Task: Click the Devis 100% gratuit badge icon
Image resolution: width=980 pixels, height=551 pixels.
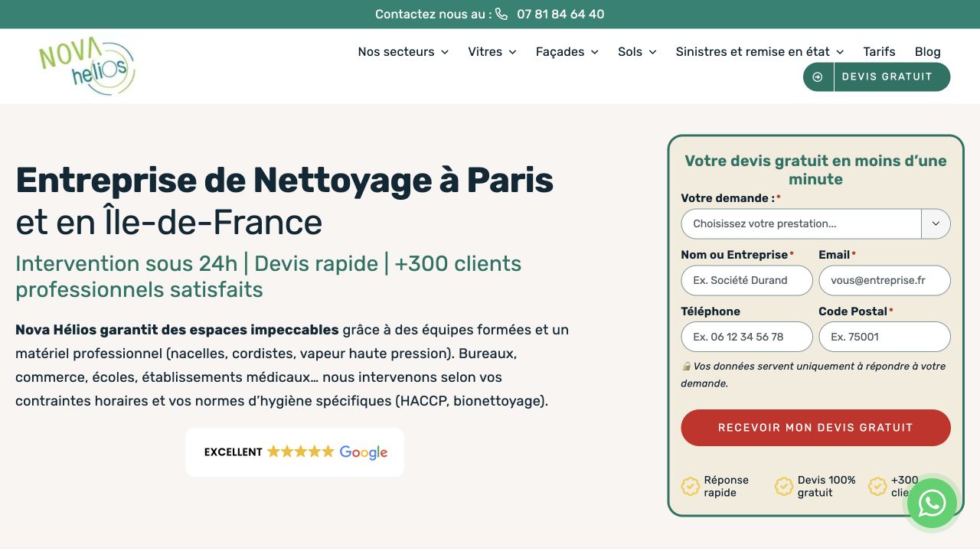Action: tap(784, 486)
